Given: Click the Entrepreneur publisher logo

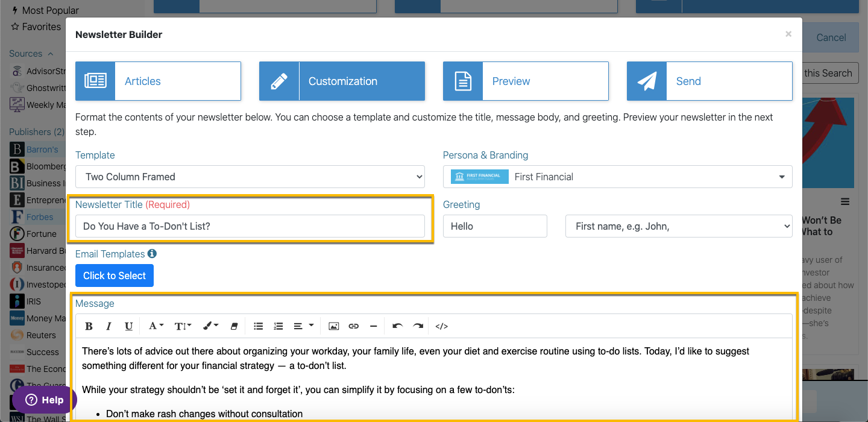Looking at the screenshot, I should point(17,200).
